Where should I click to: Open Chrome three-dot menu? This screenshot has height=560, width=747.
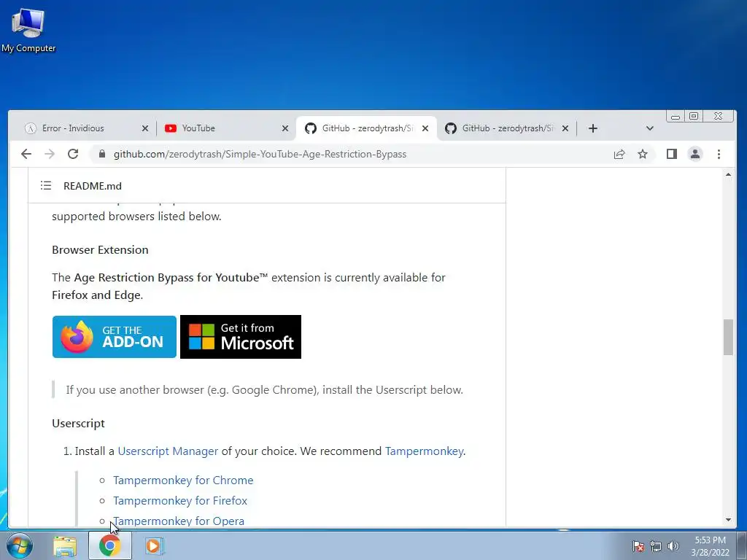(719, 154)
